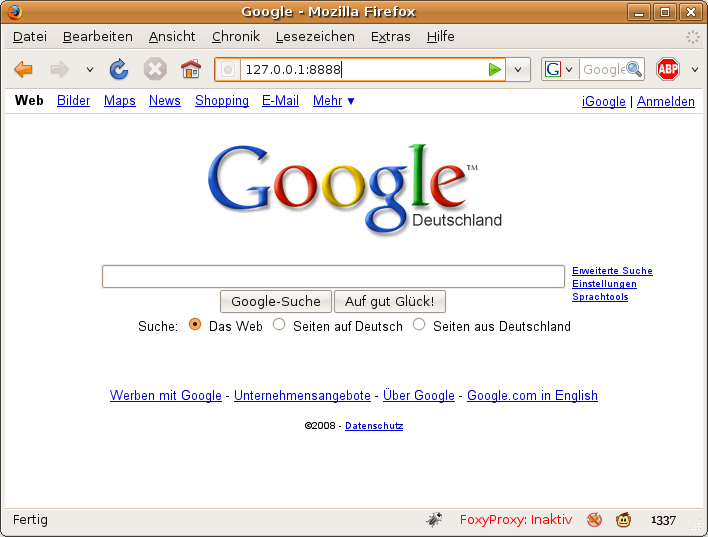Click the Fertig status text
Viewport: 708px width, 537px height.
(30, 520)
